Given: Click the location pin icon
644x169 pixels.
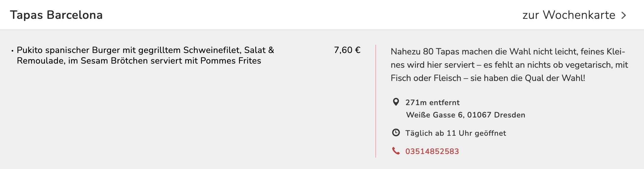Looking at the screenshot, I should [x=396, y=102].
